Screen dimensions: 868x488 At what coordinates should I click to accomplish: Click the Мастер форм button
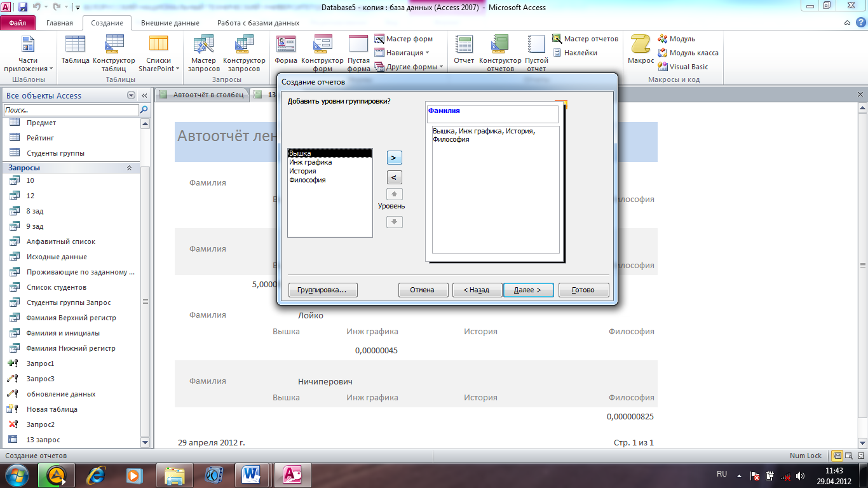404,39
